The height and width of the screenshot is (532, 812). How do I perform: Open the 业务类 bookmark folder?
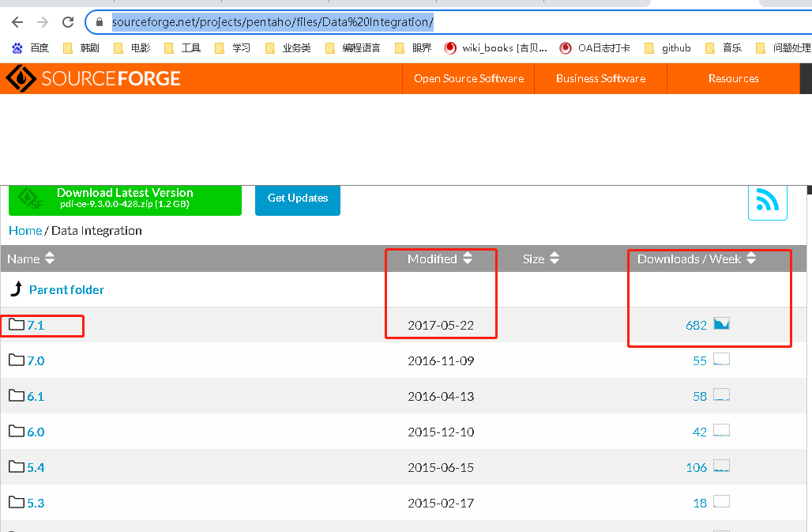point(288,48)
